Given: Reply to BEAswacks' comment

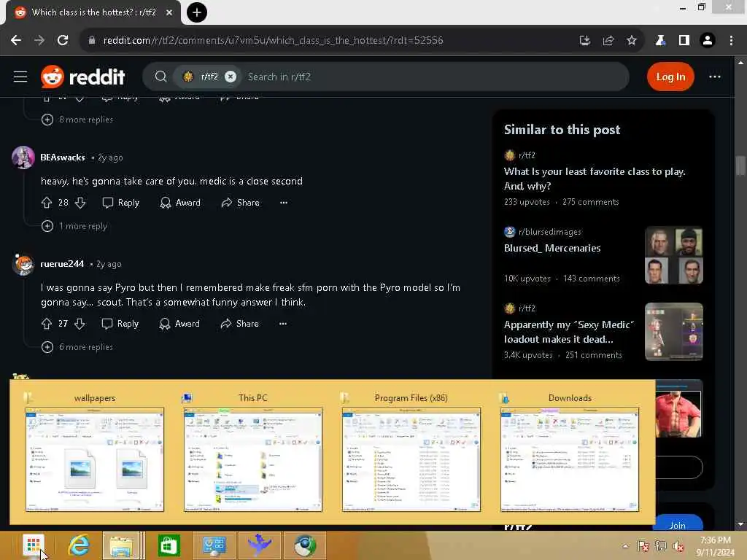Looking at the screenshot, I should 121,203.
